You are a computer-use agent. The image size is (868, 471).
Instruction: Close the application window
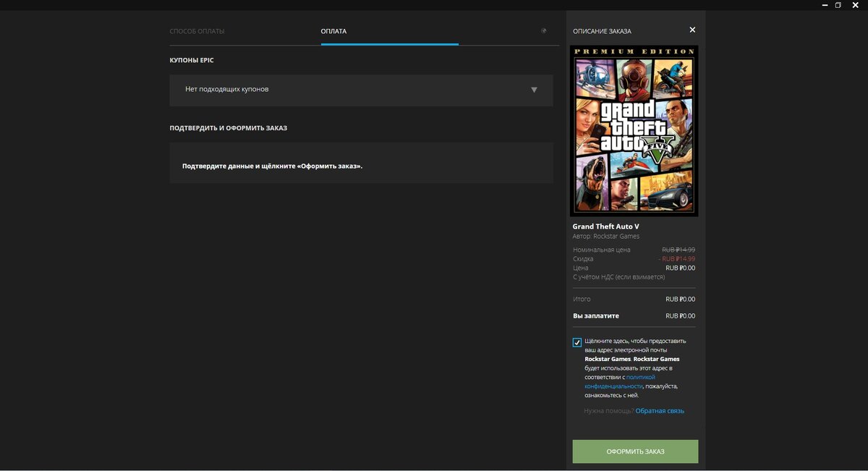coord(855,4)
